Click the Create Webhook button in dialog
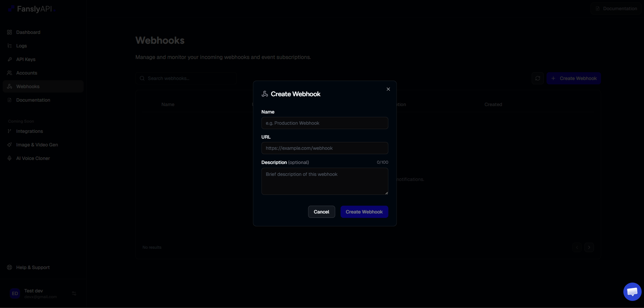The height and width of the screenshot is (308, 644). (x=364, y=211)
